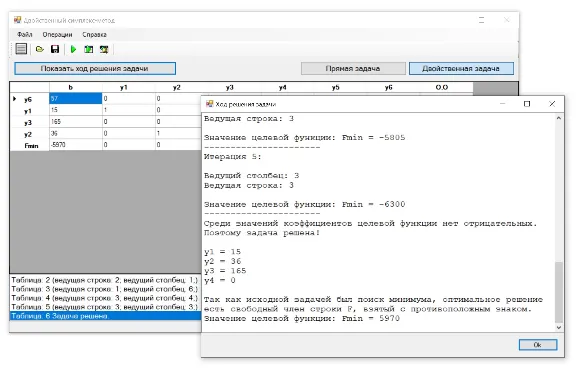Confirm with the Ok button

pyautogui.click(x=538, y=345)
